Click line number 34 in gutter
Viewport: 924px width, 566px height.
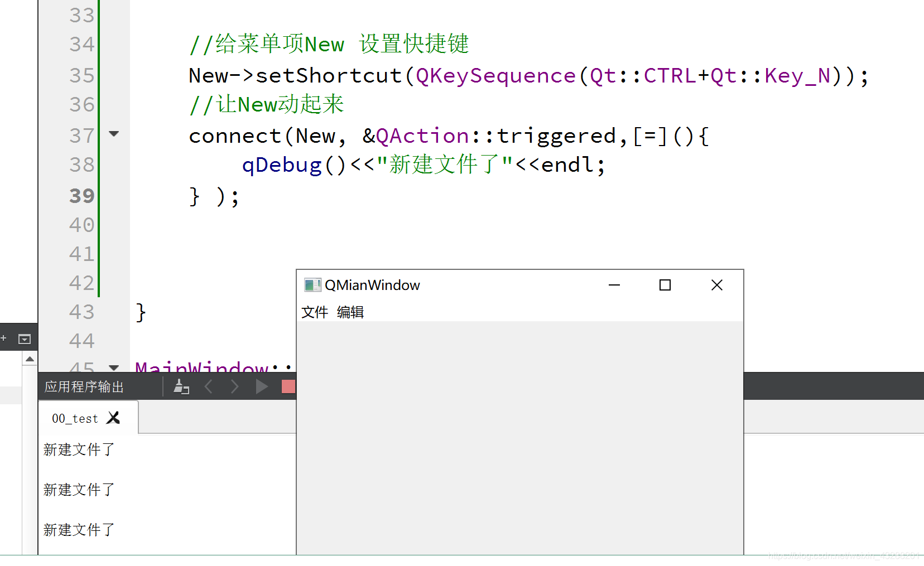coord(82,44)
